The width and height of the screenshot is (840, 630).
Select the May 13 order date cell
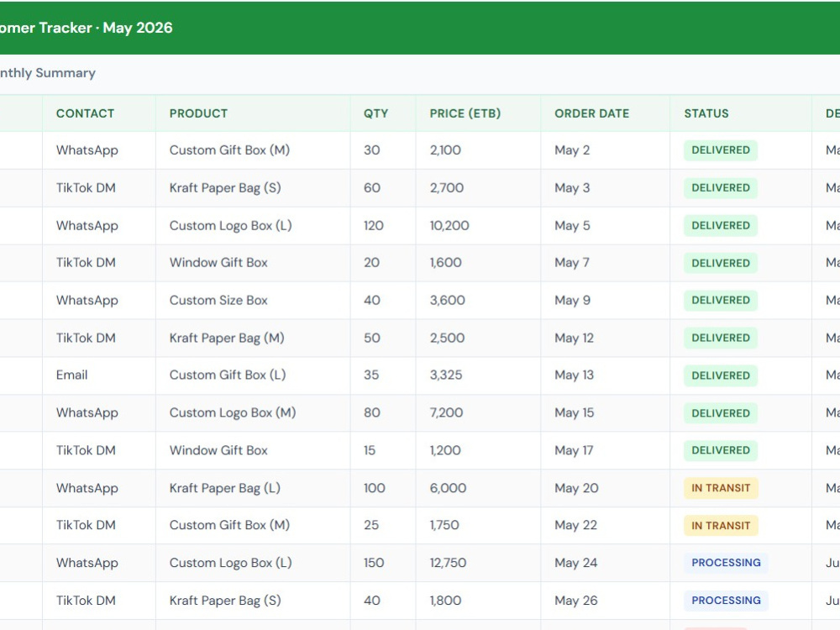coord(606,375)
